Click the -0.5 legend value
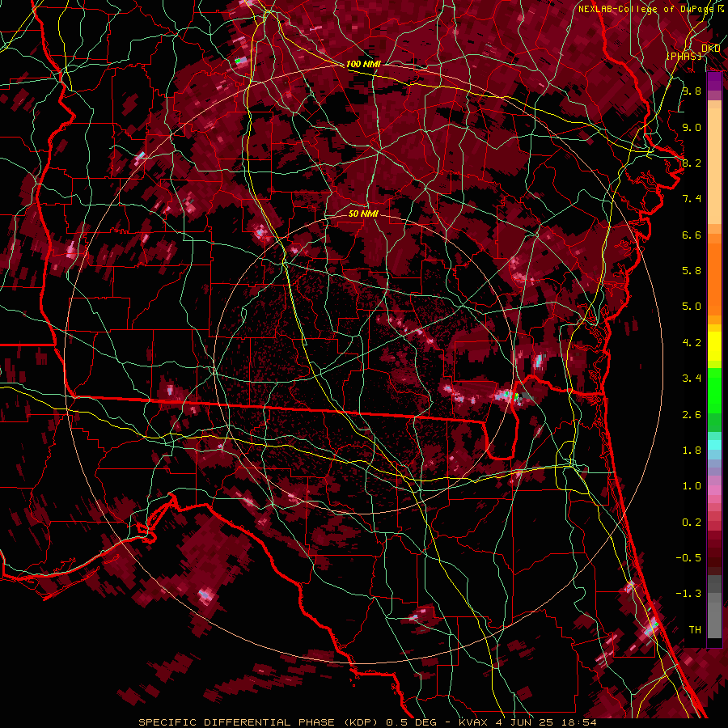 (x=688, y=558)
